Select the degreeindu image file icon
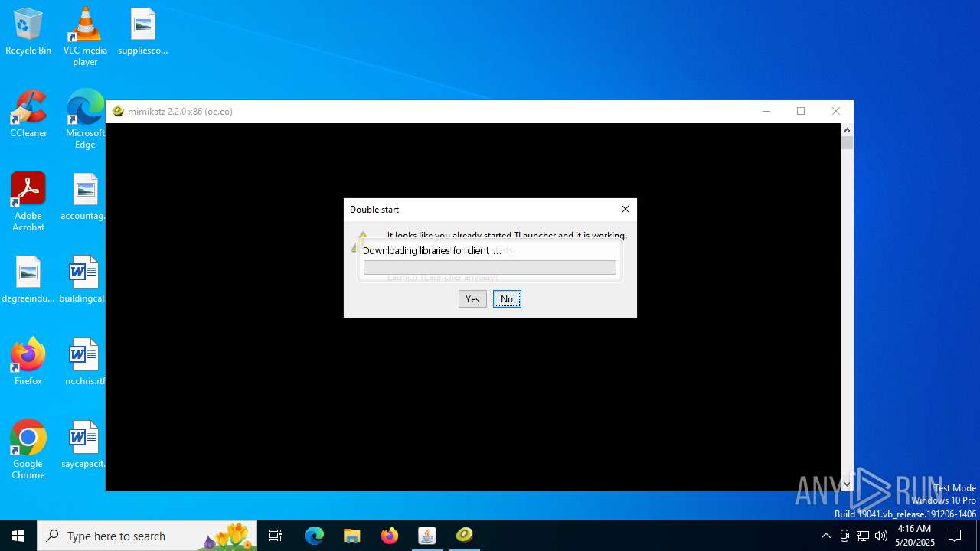 28,280
